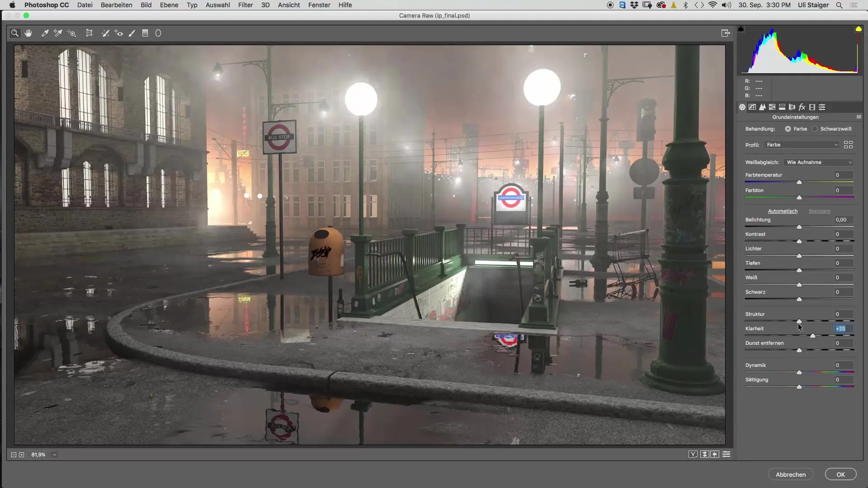868x488 pixels.
Task: Select the Zoom tool in Camera Raw toolbar
Action: tap(15, 33)
